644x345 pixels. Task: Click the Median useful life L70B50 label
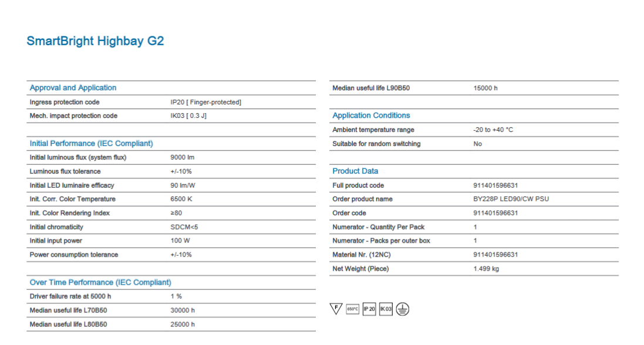pyautogui.click(x=68, y=310)
